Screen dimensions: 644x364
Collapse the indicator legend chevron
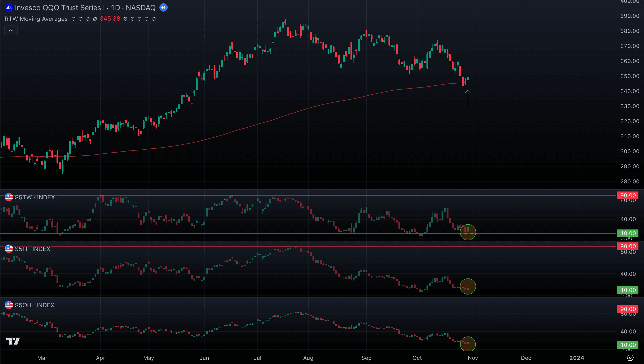click(11, 30)
